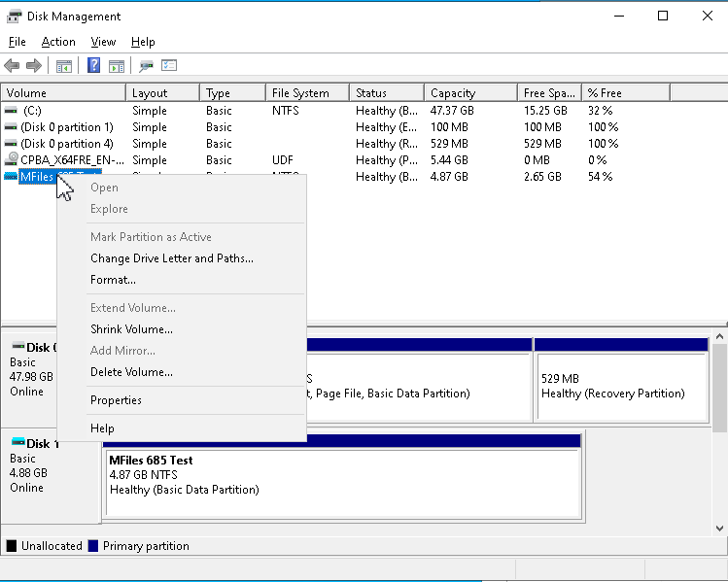Click the Primary partition blue legend swatch

93,546
